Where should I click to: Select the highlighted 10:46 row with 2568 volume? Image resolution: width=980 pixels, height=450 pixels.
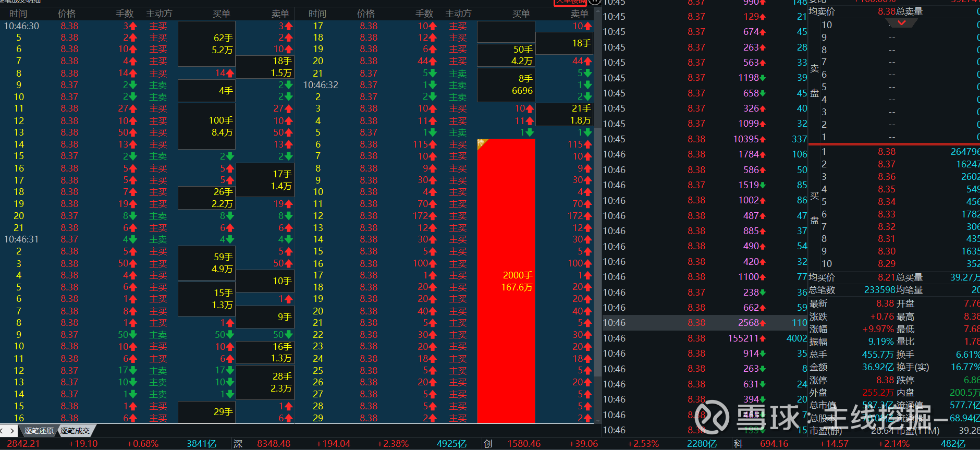tap(705, 323)
